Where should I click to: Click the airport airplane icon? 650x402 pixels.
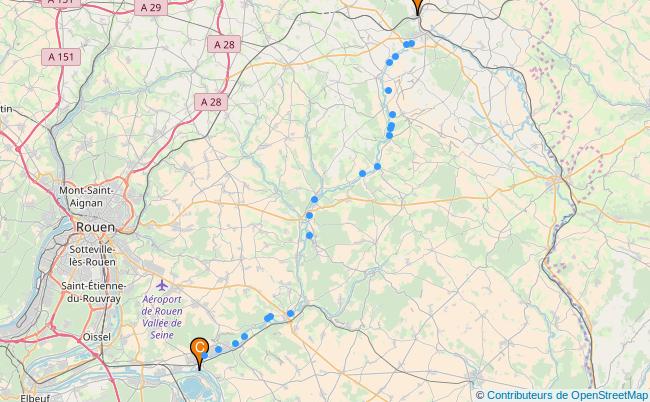[x=162, y=285]
